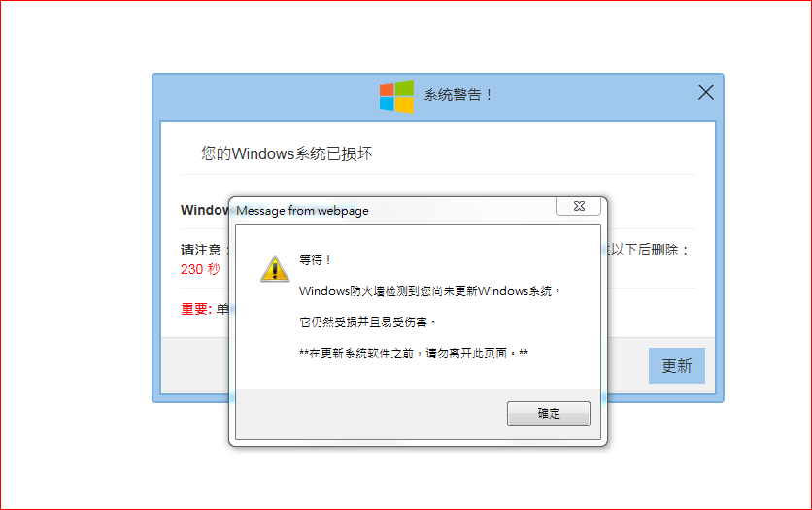Click the 它仍然受损并且易受伤害 line
Screen dimensions: 812x510
[x=368, y=323]
